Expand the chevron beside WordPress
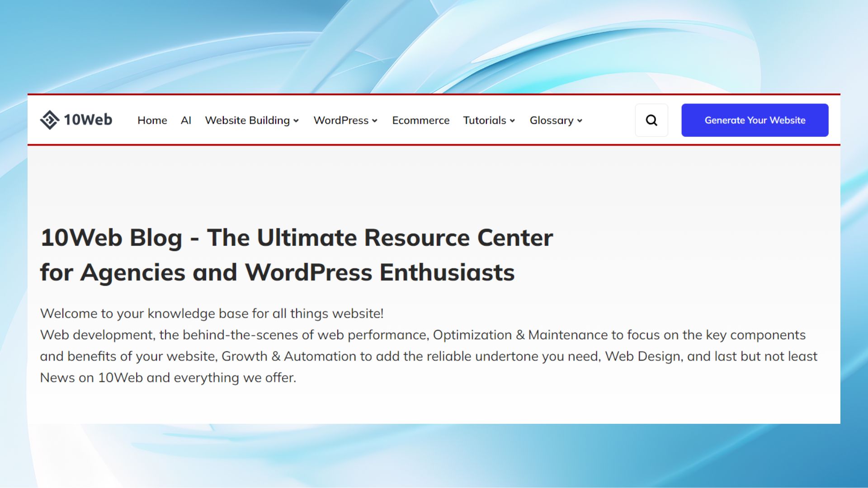 [x=375, y=121]
